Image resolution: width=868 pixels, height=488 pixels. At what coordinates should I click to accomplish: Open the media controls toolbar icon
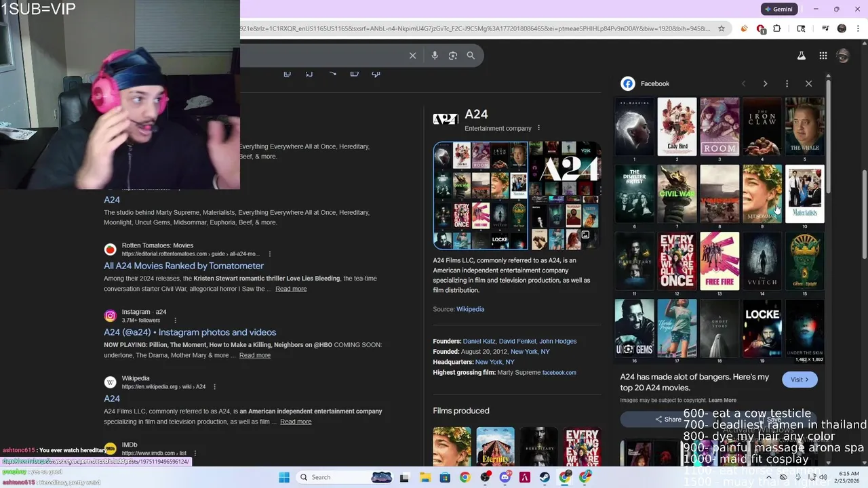(825, 28)
